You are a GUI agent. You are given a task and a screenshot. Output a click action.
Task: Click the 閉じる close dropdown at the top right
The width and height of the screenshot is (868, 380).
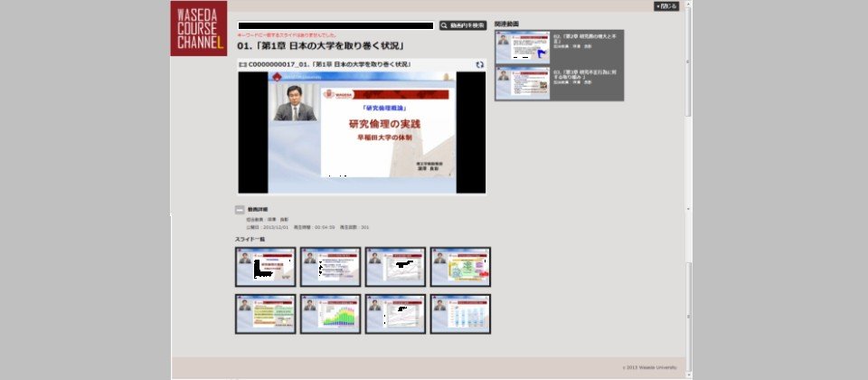point(665,6)
